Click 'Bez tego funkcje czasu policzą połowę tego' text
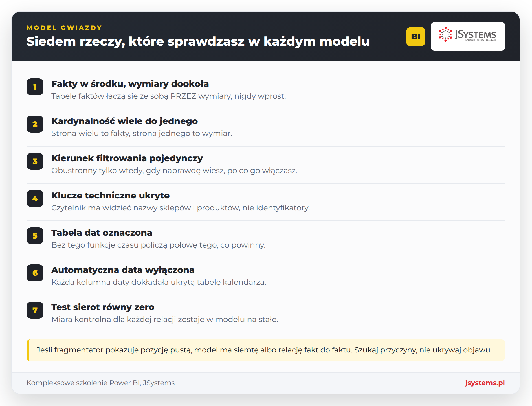Viewport: 532px width, 406px height. pyautogui.click(x=135, y=245)
